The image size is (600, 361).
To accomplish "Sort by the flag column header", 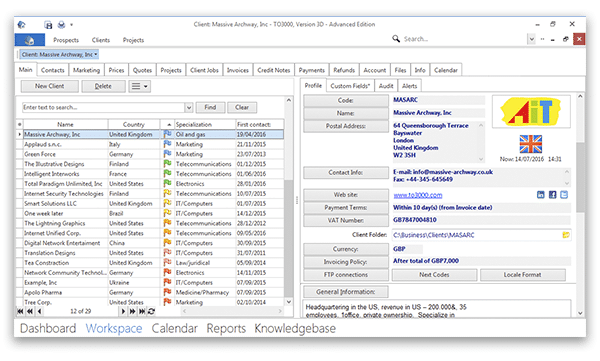I will click(168, 124).
